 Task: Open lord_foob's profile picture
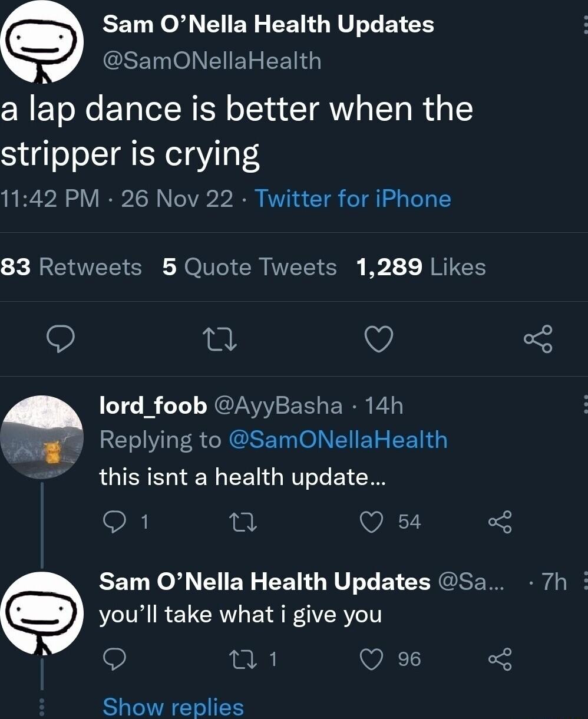click(x=41, y=437)
